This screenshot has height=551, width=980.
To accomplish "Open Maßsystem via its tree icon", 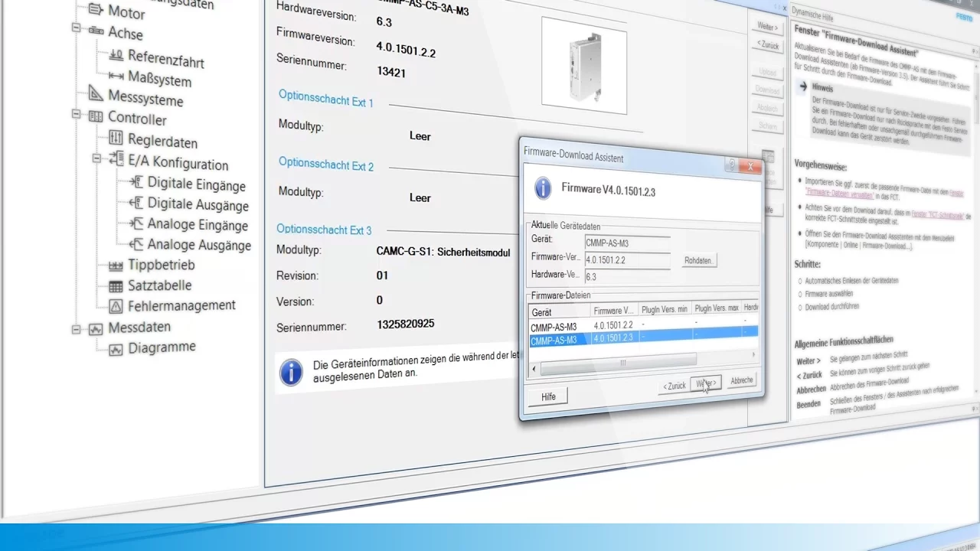I will click(x=116, y=77).
